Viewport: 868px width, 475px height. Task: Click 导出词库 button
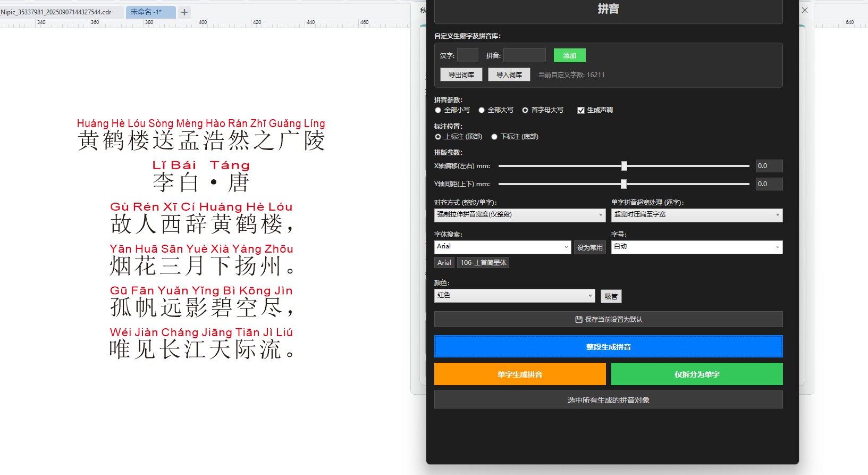click(461, 74)
